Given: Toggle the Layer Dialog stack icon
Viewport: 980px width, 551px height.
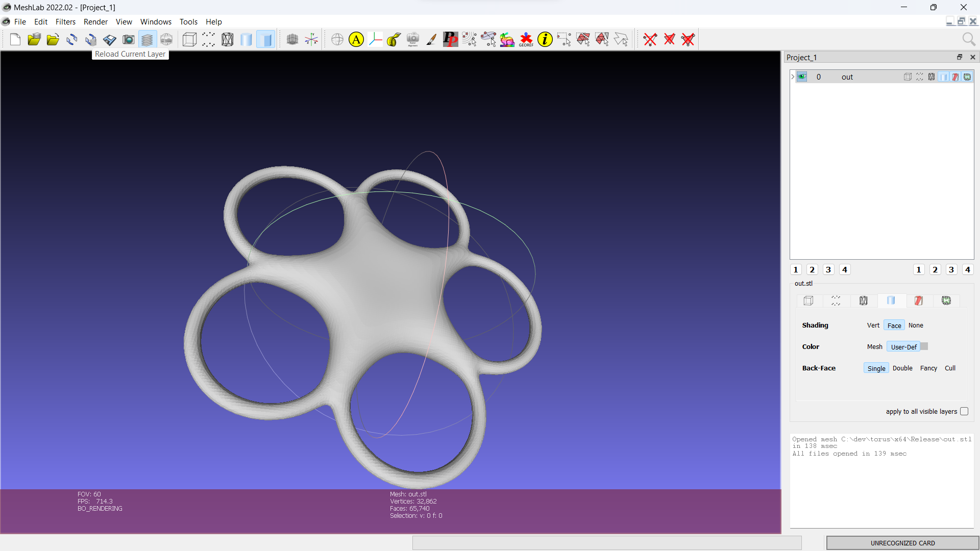Looking at the screenshot, I should (x=148, y=39).
